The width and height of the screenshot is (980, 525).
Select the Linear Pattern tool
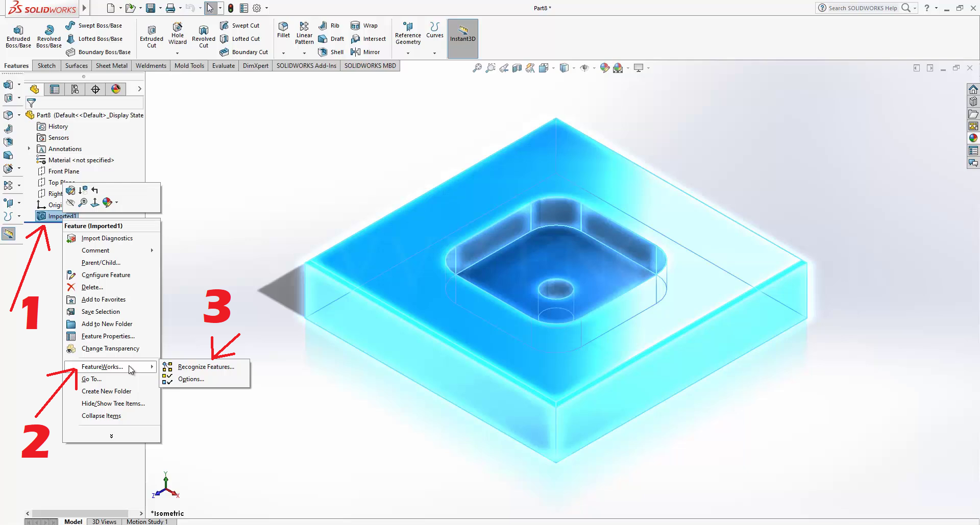pyautogui.click(x=304, y=33)
